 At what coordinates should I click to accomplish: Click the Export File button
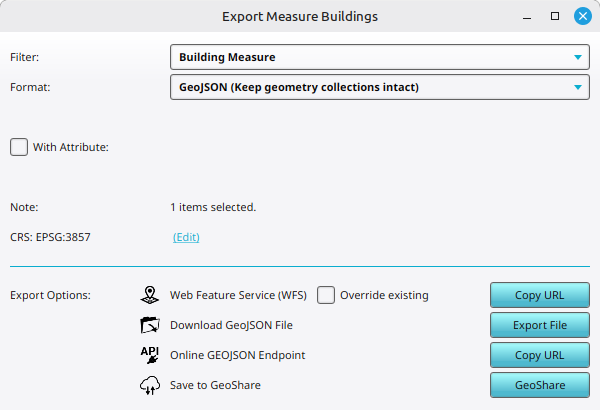(x=539, y=325)
